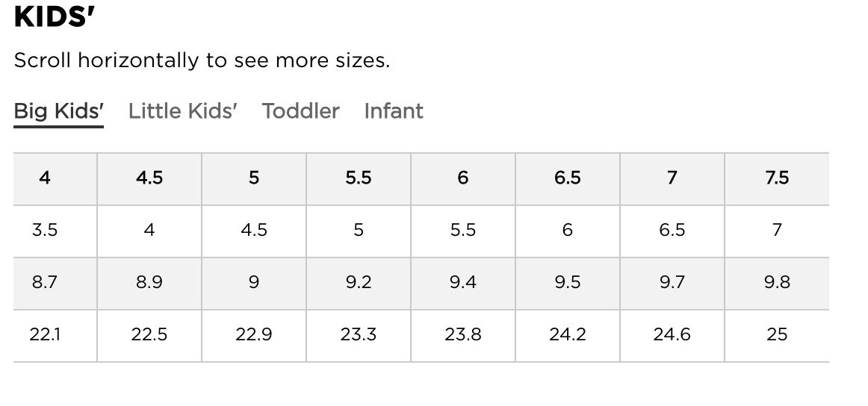Image resolution: width=868 pixels, height=406 pixels.
Task: Click the 4.5 column header
Action: click(149, 178)
